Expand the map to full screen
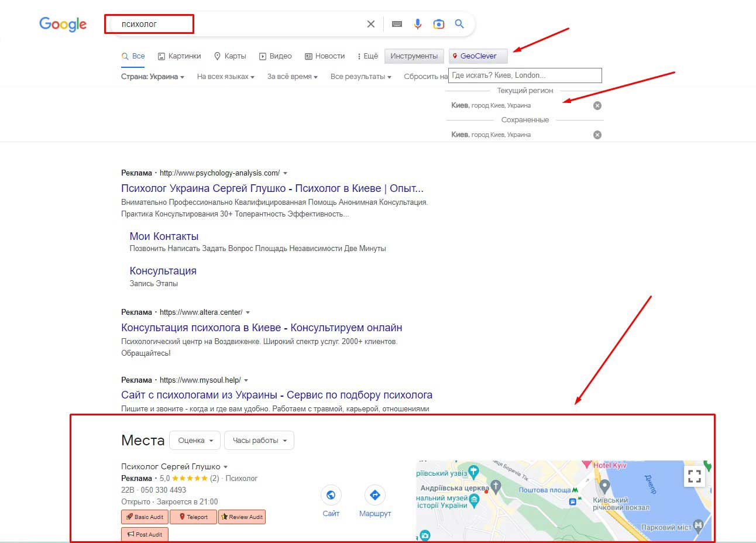 point(695,476)
